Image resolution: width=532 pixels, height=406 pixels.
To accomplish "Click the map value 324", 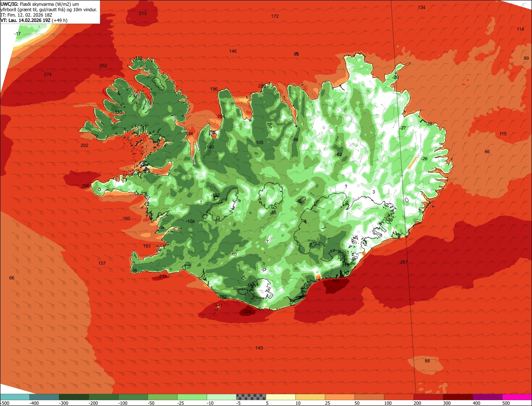I will 247,311.
